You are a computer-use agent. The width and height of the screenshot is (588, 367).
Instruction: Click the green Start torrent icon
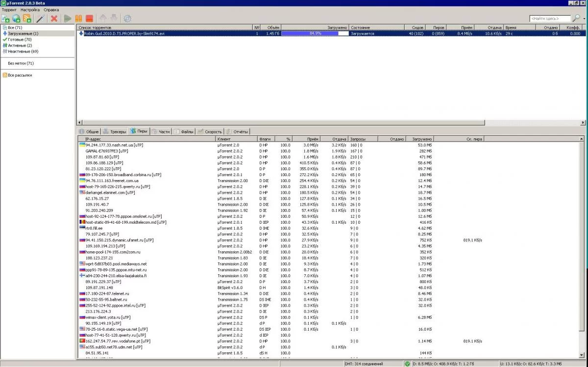[68, 19]
